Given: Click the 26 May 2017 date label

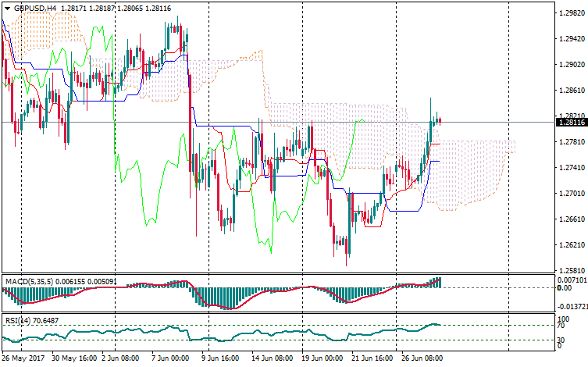Looking at the screenshot, I should (x=23, y=359).
